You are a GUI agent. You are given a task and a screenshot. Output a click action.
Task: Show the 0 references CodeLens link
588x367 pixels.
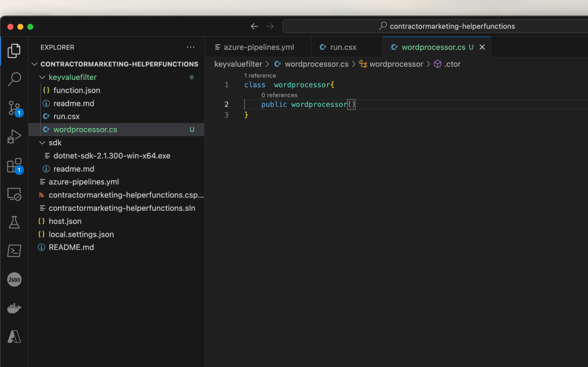point(279,95)
